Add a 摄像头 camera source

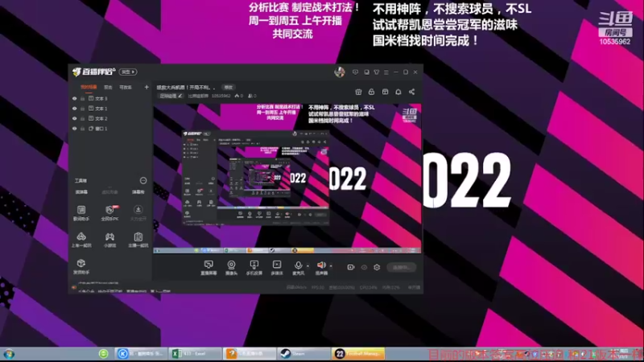(231, 268)
